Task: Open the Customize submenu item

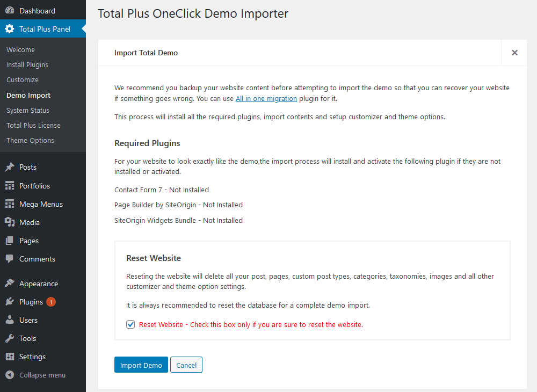Action: (x=23, y=80)
